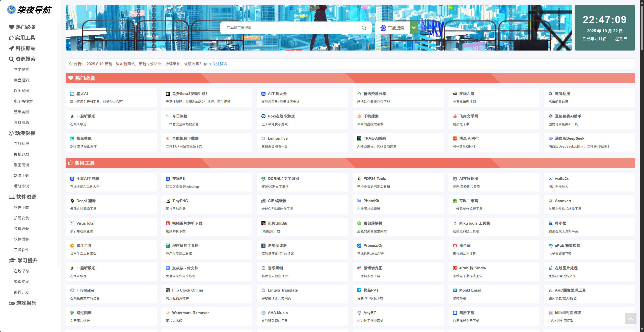Click the 关注留言 announcement link

tap(220, 64)
